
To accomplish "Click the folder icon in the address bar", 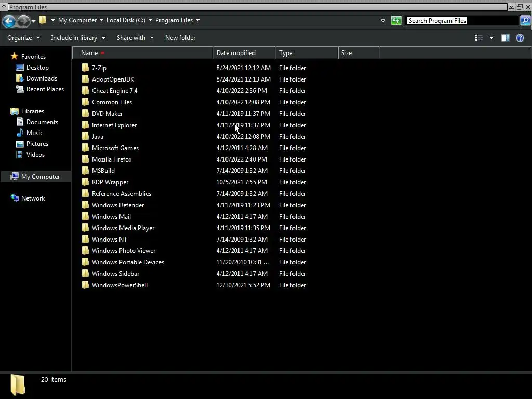I will 43,20.
